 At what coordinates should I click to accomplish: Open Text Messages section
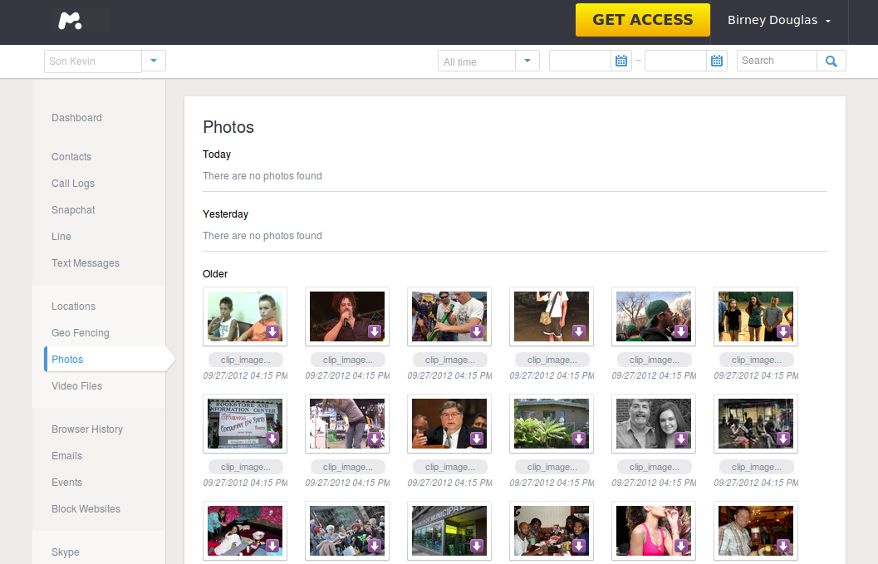coord(85,263)
